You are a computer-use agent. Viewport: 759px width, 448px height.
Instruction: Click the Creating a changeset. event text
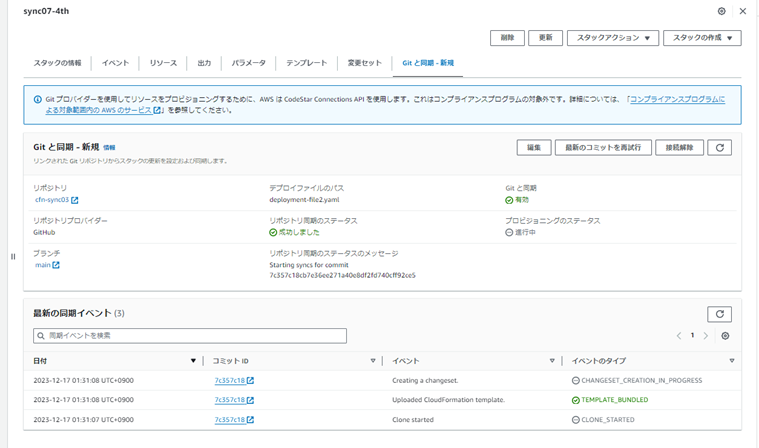pyautogui.click(x=425, y=381)
